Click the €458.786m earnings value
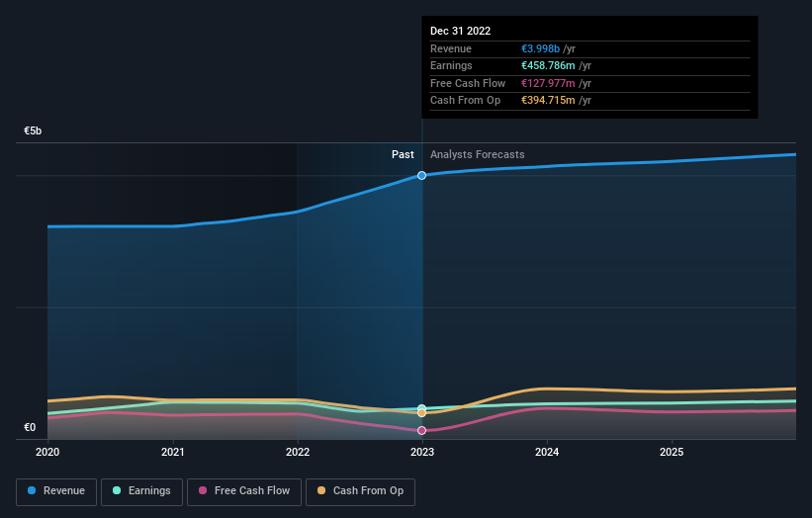812x518 pixels. click(x=548, y=65)
